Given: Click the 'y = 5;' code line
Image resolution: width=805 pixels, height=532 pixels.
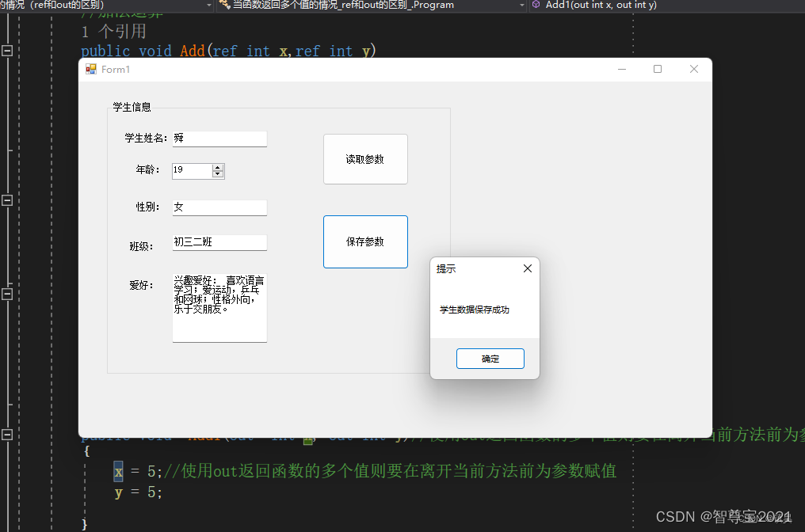Looking at the screenshot, I should pyautogui.click(x=138, y=492).
